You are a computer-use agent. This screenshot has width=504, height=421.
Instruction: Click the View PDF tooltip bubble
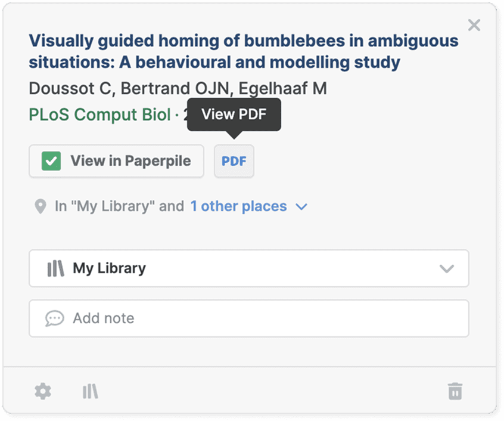234,114
